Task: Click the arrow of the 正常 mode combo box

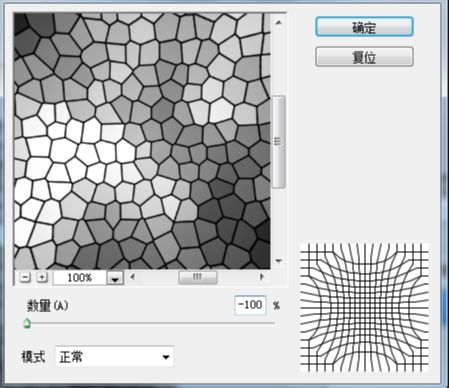Action: click(166, 357)
